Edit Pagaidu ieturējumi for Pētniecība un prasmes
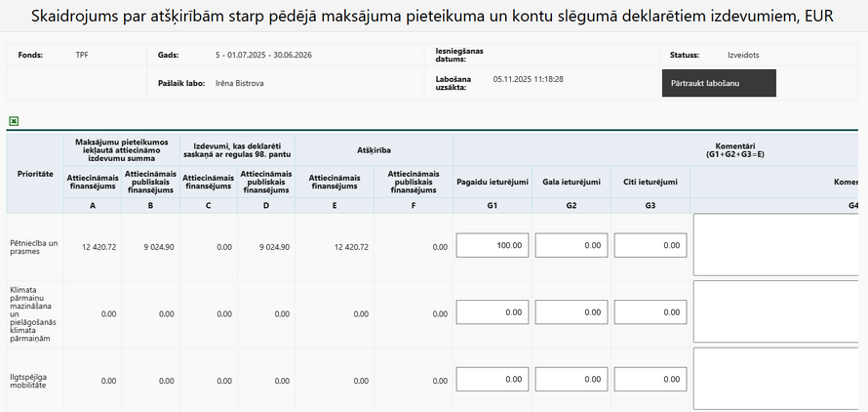The width and height of the screenshot is (868, 412). tap(493, 246)
